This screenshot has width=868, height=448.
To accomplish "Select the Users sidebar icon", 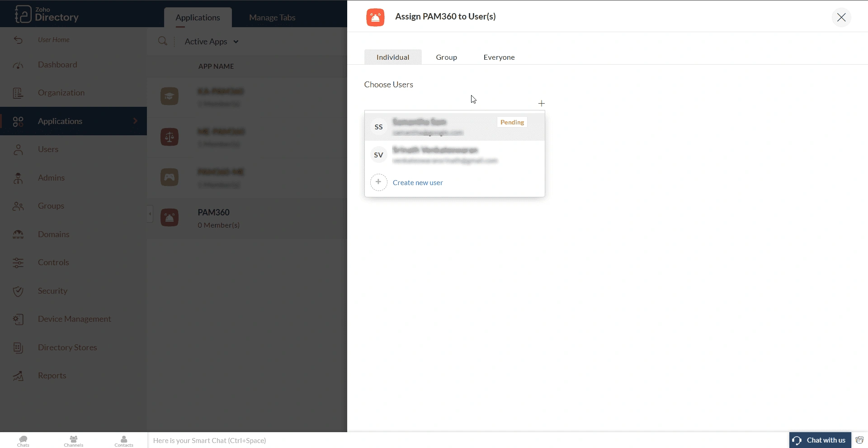I will click(x=17, y=149).
